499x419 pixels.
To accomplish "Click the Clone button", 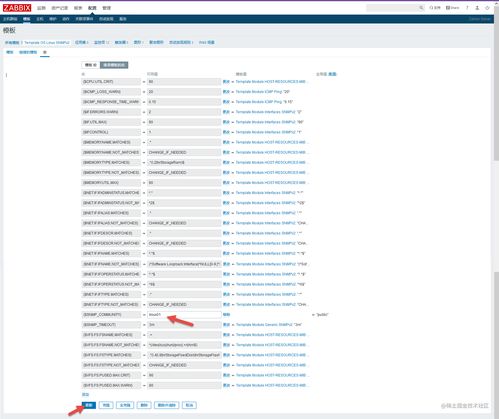I will pos(106,405).
